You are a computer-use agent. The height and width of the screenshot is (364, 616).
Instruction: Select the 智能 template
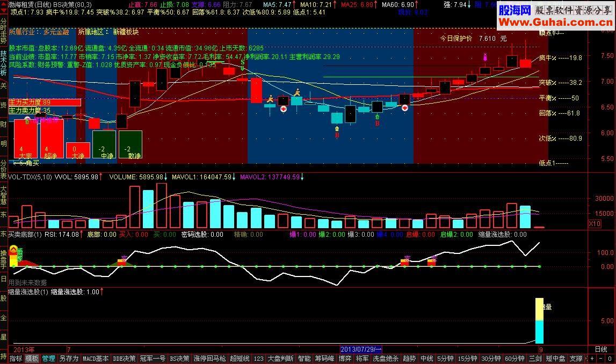click(304, 359)
